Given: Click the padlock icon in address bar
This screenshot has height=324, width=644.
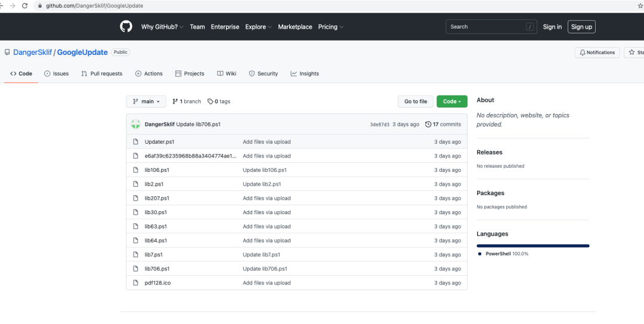Looking at the screenshot, I should point(40,6).
